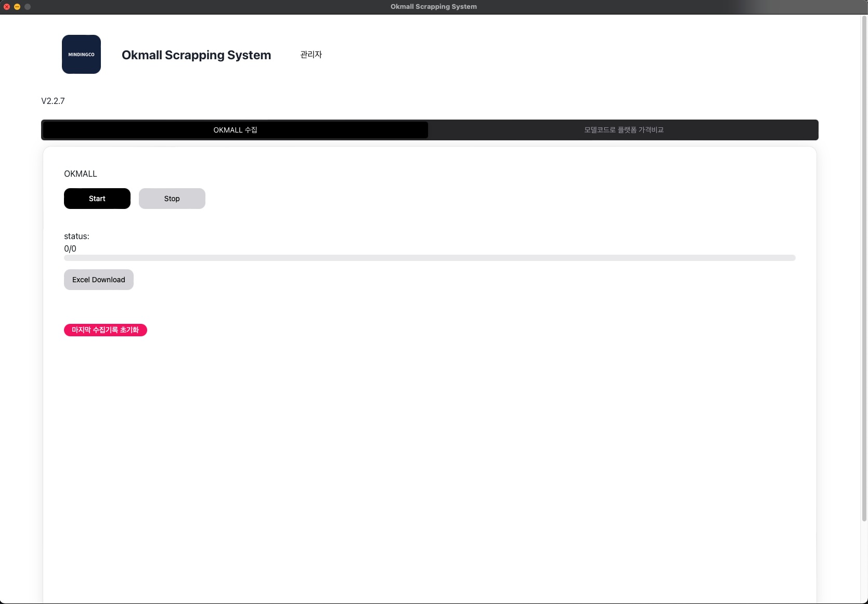
Task: Click the gray full-screen window button
Action: tap(28, 7)
